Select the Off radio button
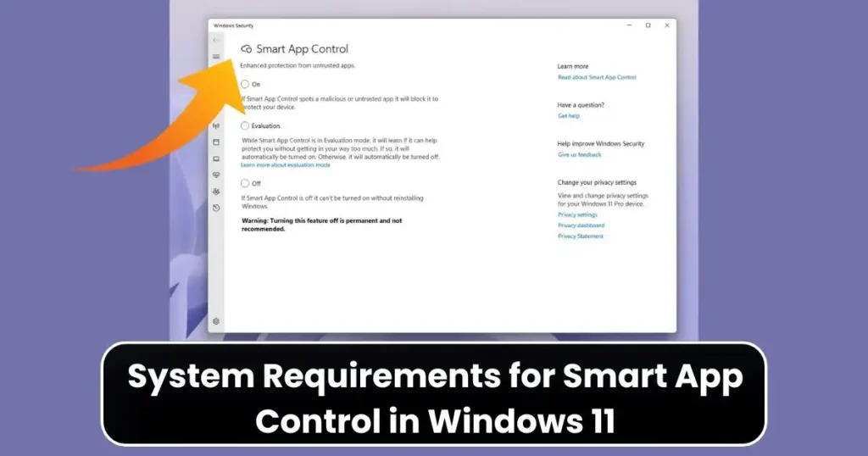This screenshot has height=456, width=868. 245,183
